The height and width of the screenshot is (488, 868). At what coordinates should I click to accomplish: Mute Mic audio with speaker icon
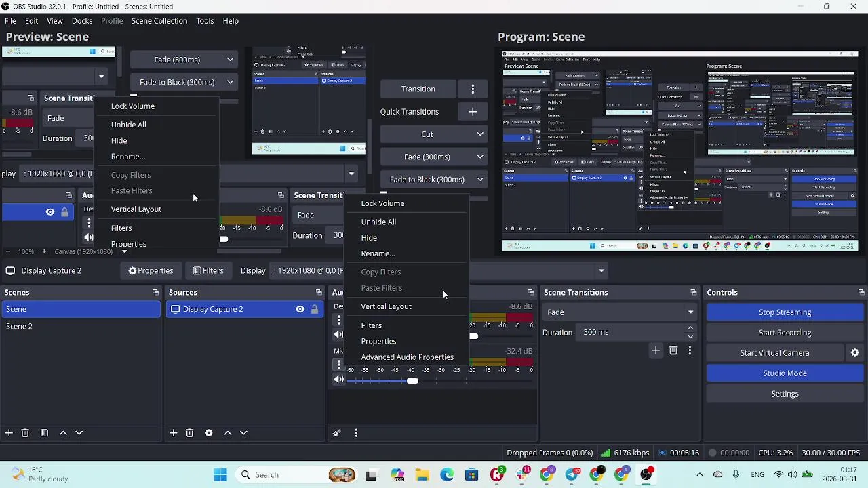point(339,380)
